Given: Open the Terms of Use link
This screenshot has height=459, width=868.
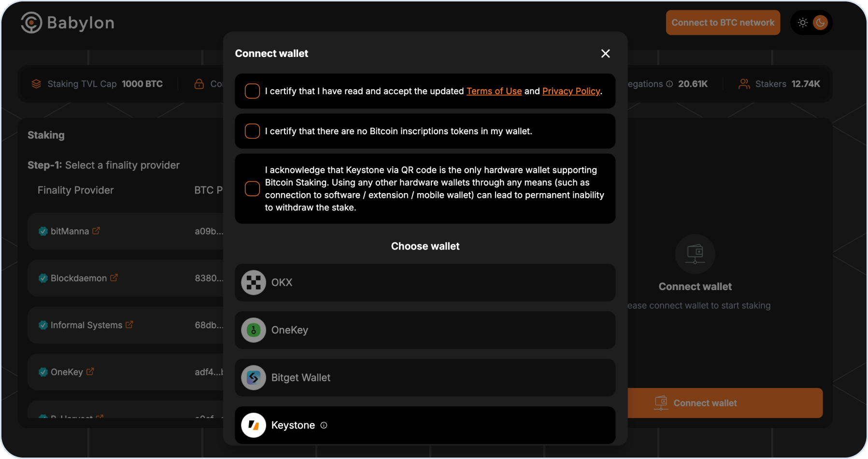Looking at the screenshot, I should point(494,91).
